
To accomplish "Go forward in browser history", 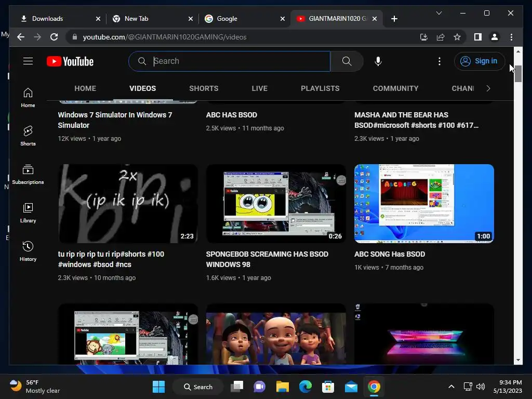I will 37,37.
